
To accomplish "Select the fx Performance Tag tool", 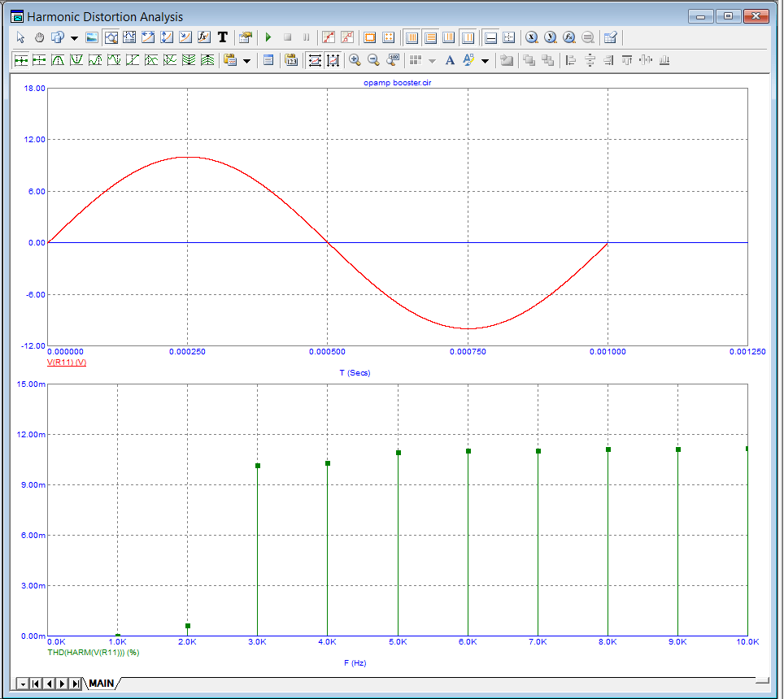I will [x=204, y=37].
